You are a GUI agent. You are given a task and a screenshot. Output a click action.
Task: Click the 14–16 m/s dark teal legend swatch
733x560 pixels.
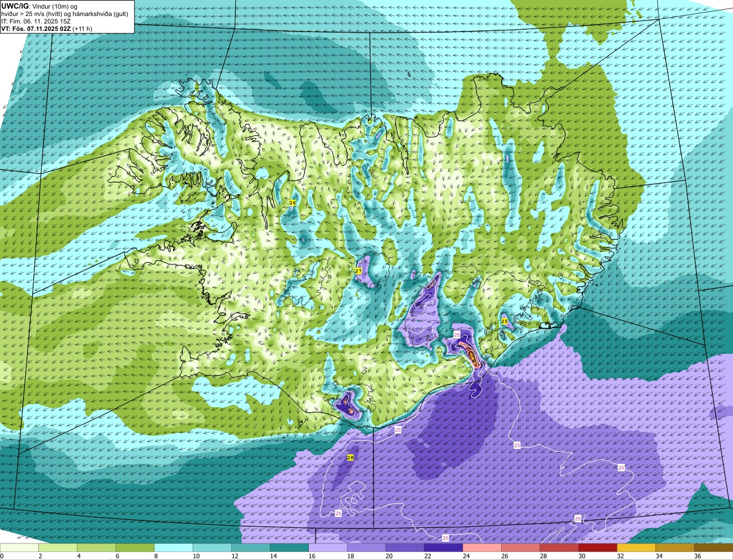coord(289,547)
